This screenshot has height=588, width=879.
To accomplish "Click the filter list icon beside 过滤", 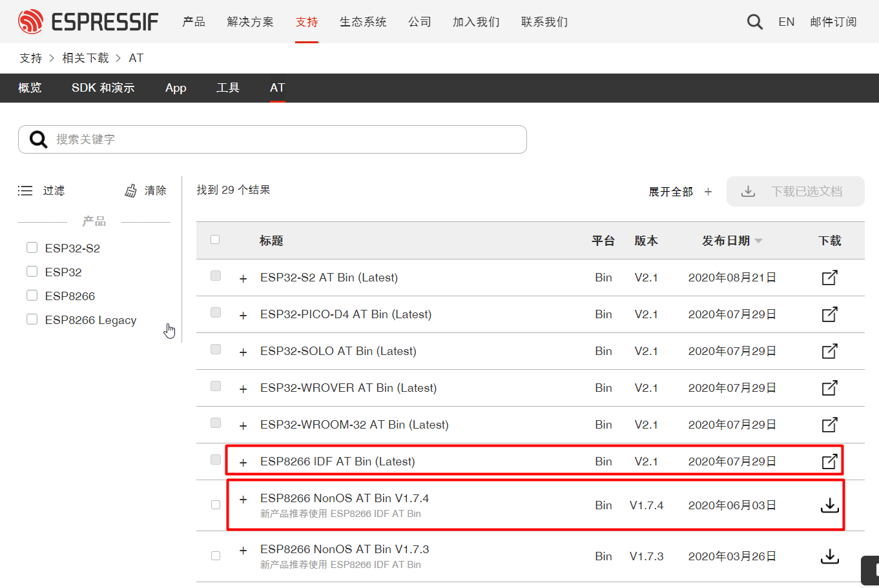I will 25,190.
